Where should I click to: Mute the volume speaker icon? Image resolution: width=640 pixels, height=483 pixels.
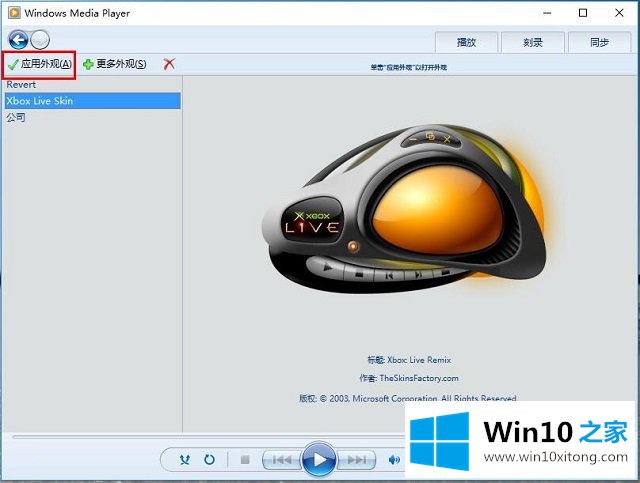[x=394, y=460]
